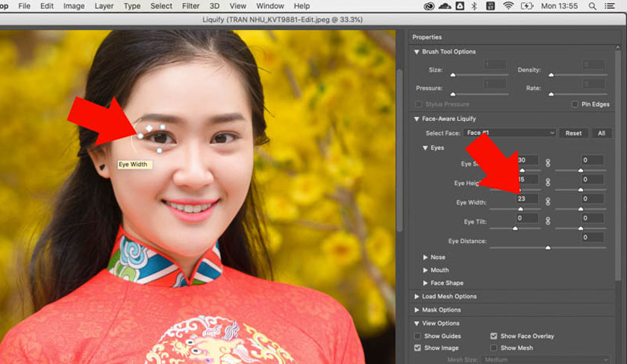Click the preview canvas vertical scrollbar
The height and width of the screenshot is (364, 627).
(399, 150)
